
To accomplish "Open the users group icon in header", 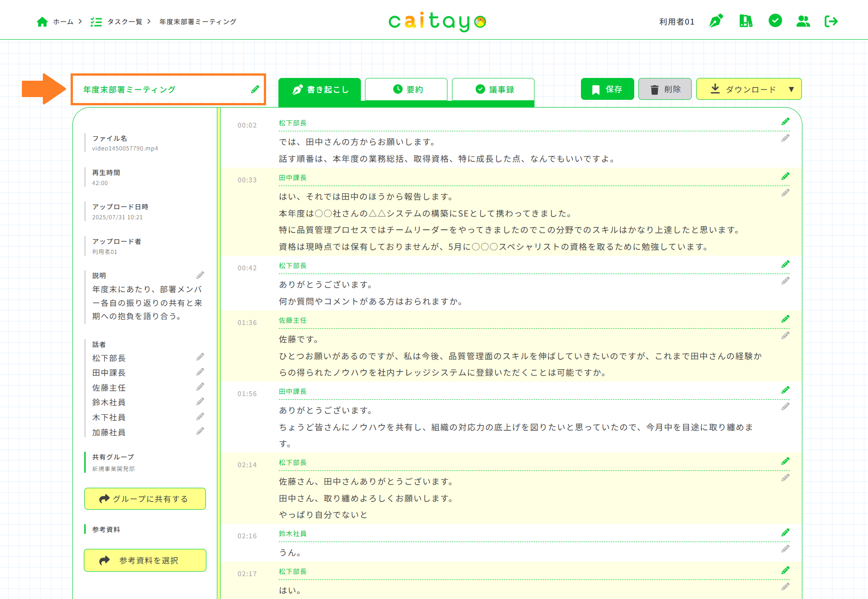I will (x=803, y=21).
